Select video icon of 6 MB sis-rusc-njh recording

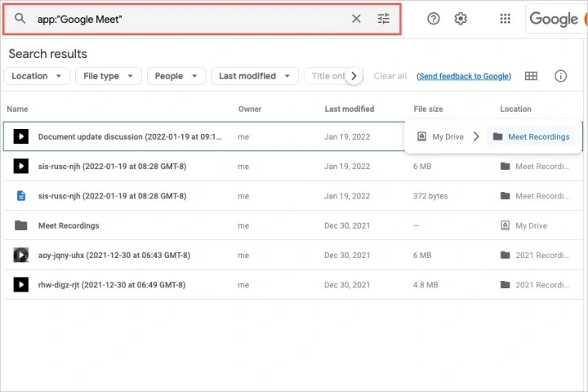[x=21, y=166]
